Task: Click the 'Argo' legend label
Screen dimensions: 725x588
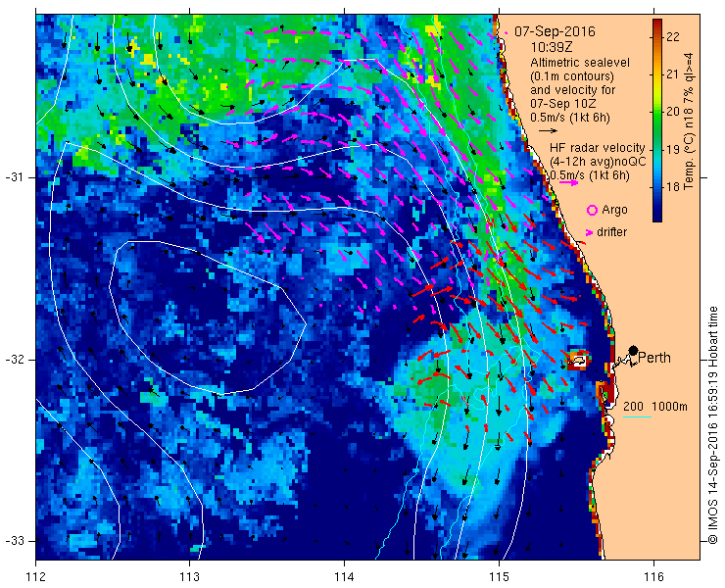Action: point(614,210)
